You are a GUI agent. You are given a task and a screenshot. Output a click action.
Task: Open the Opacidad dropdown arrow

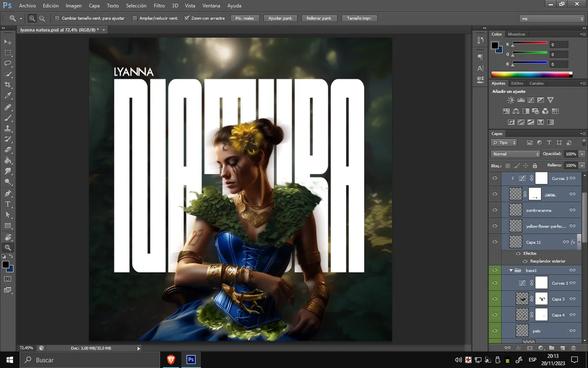(582, 154)
